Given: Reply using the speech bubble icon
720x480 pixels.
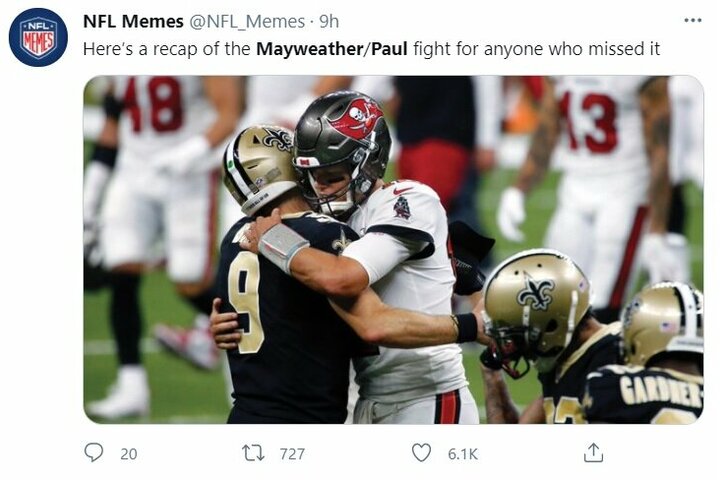Looking at the screenshot, I should (94, 452).
